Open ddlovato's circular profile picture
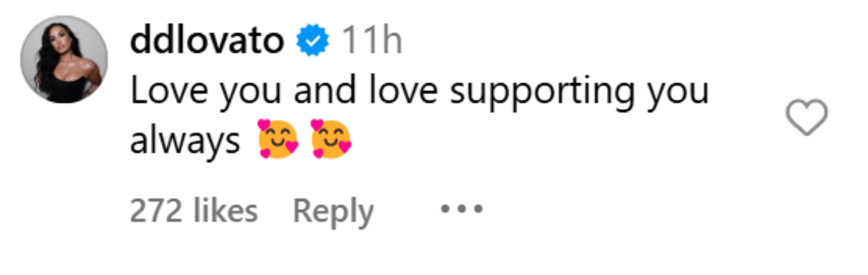The width and height of the screenshot is (868, 275). 64,59
